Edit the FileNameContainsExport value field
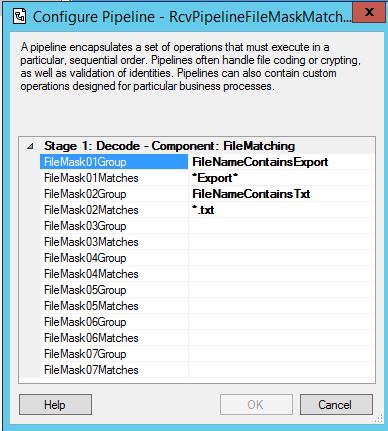This screenshot has width=388, height=431. tap(282, 162)
